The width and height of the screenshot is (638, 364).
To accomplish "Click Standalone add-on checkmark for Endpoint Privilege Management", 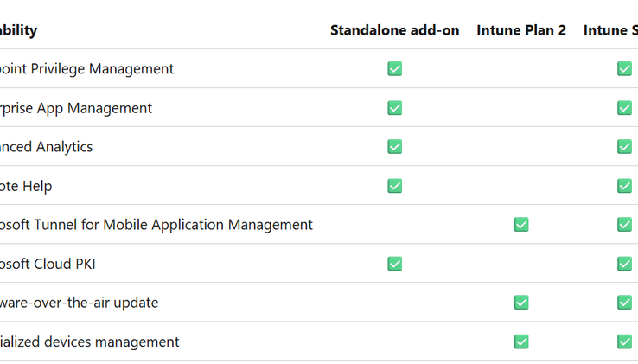I will pos(395,69).
